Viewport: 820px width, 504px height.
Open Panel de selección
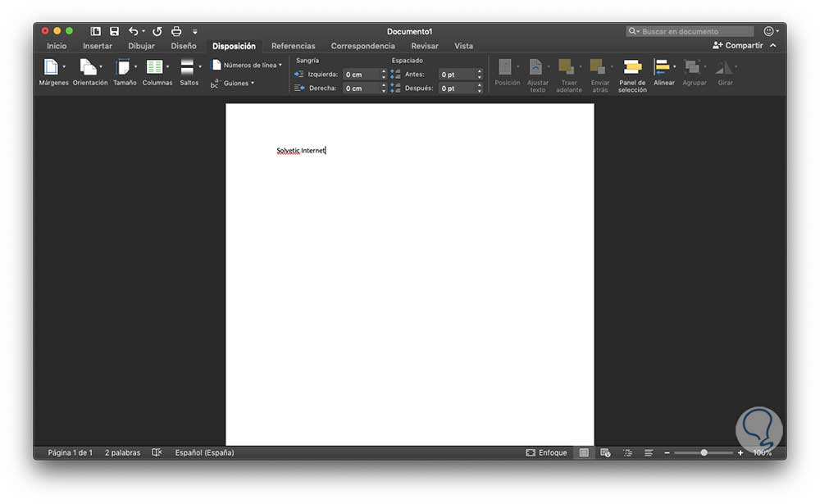coord(632,76)
